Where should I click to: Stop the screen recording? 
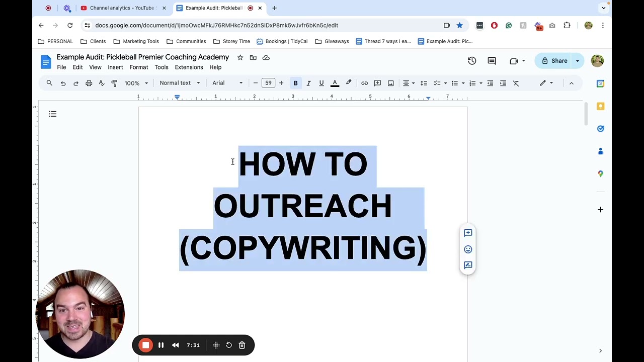pyautogui.click(x=145, y=345)
